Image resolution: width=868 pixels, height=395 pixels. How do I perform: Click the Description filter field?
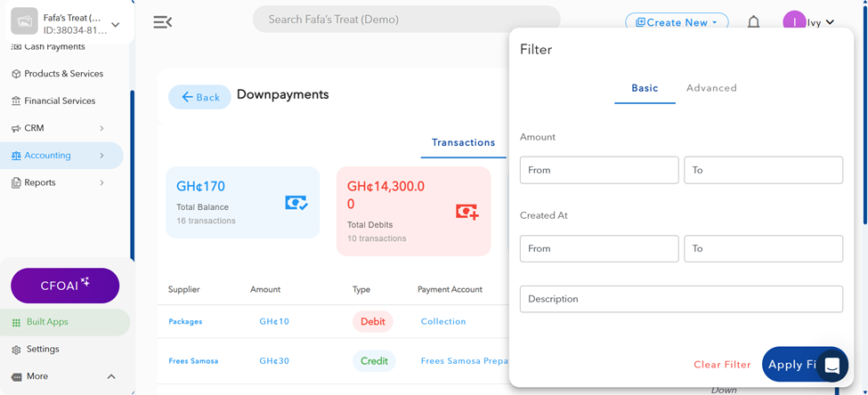[681, 299]
